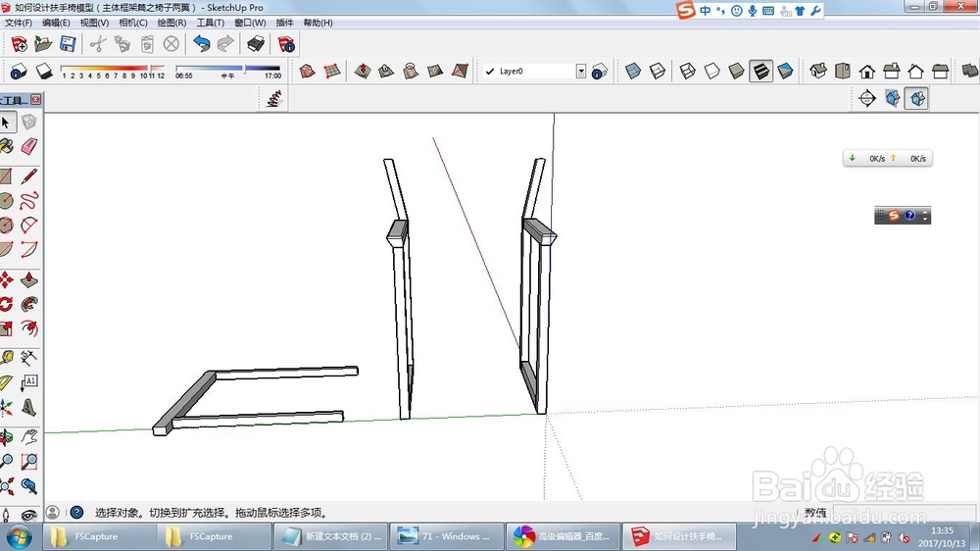Select the Push/Pull tool
The image size is (980, 551).
click(28, 279)
